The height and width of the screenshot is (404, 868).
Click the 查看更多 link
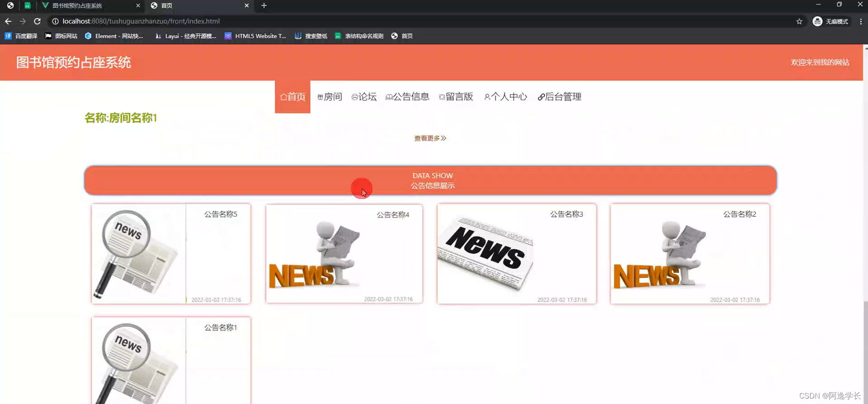click(430, 138)
